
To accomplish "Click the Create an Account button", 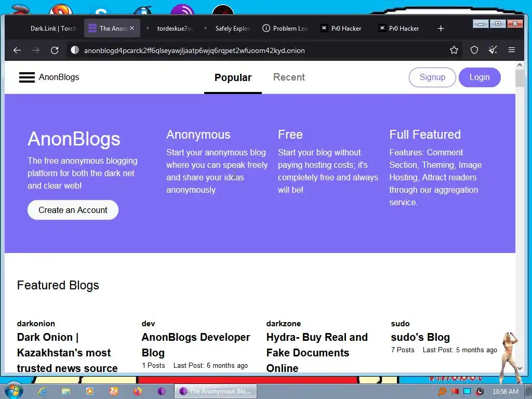I will click(x=73, y=210).
